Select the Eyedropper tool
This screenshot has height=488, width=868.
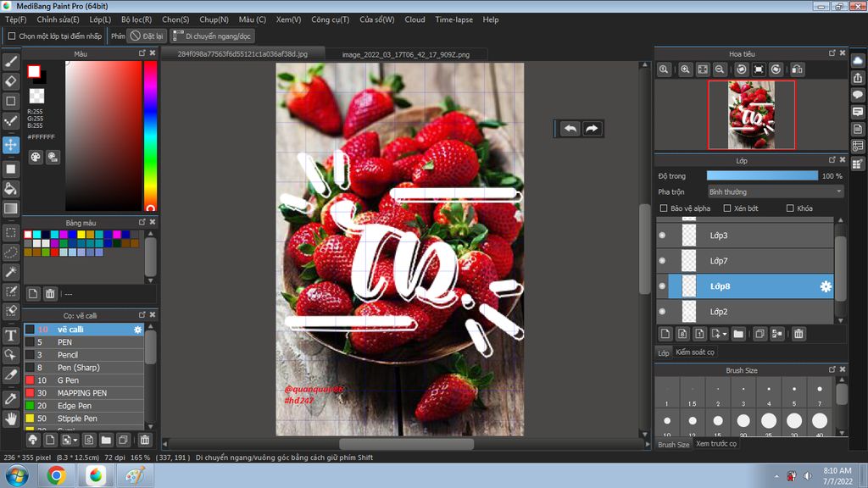coord(10,398)
